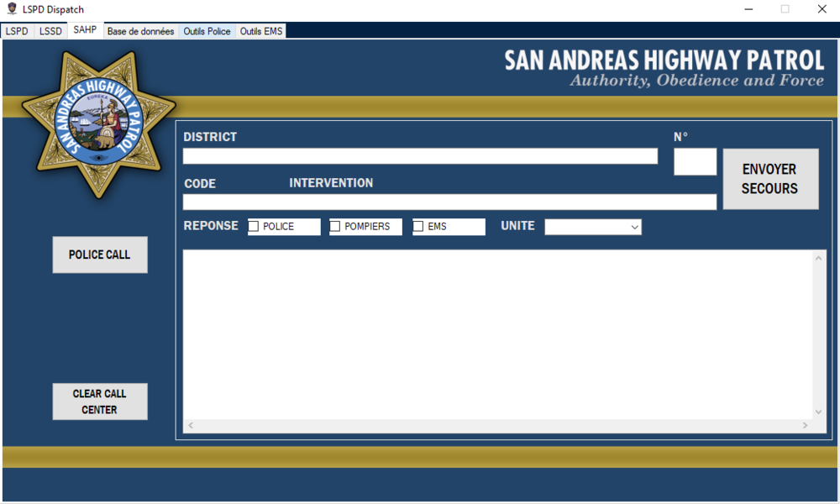Open the Outils EMS tab
Viewport: 840px width, 504px height.
pos(260,29)
